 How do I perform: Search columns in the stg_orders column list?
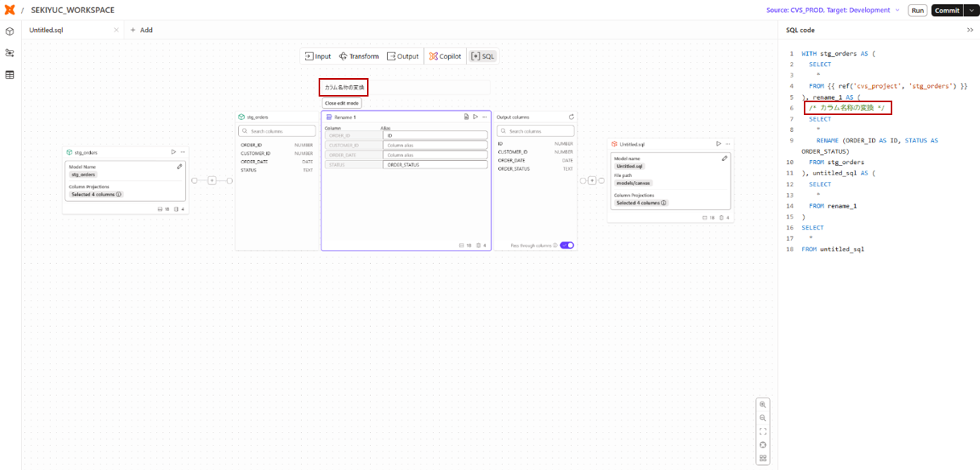[x=276, y=130]
